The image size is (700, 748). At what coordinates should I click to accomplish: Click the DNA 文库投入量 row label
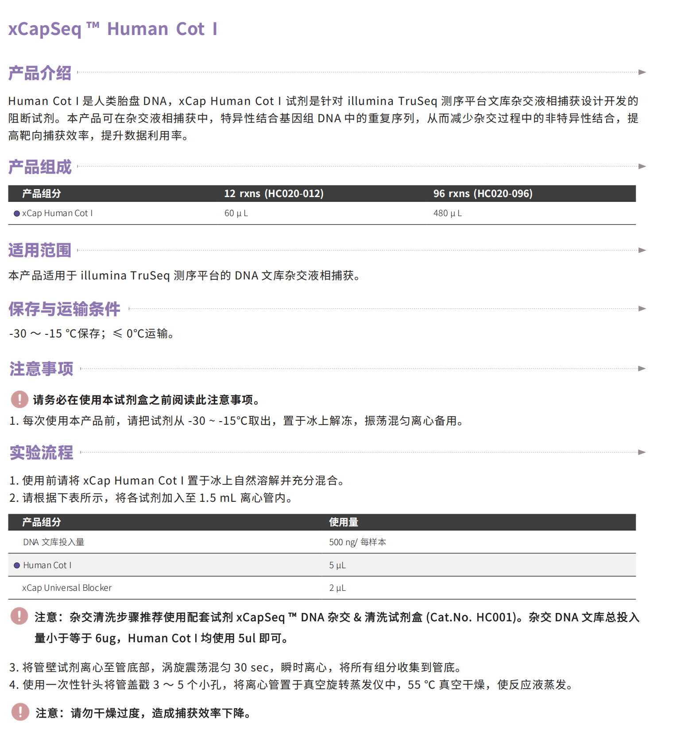54,542
